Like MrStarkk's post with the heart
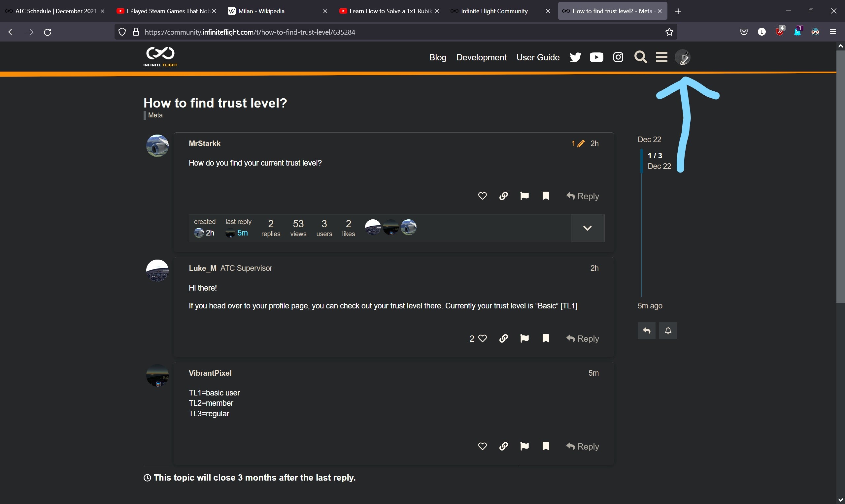 point(483,196)
